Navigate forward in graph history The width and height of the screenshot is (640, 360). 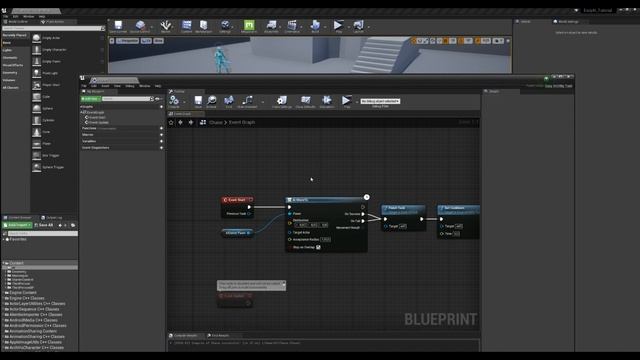(191, 122)
